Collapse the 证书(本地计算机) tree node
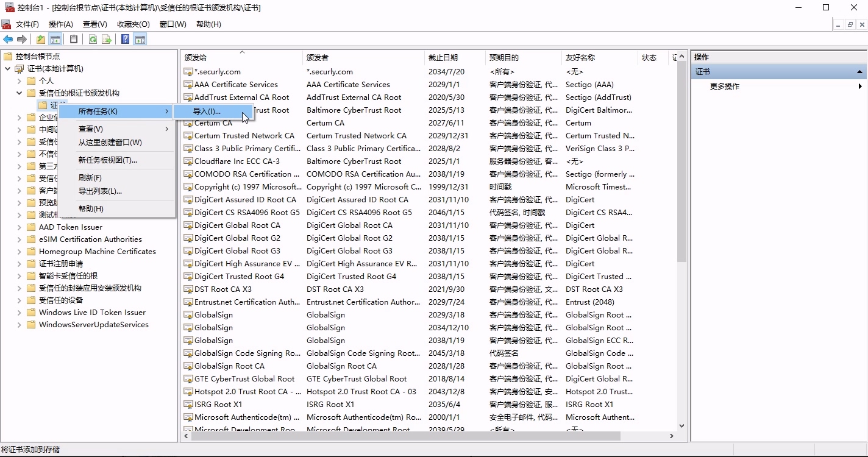The width and height of the screenshot is (868, 457). tap(7, 68)
